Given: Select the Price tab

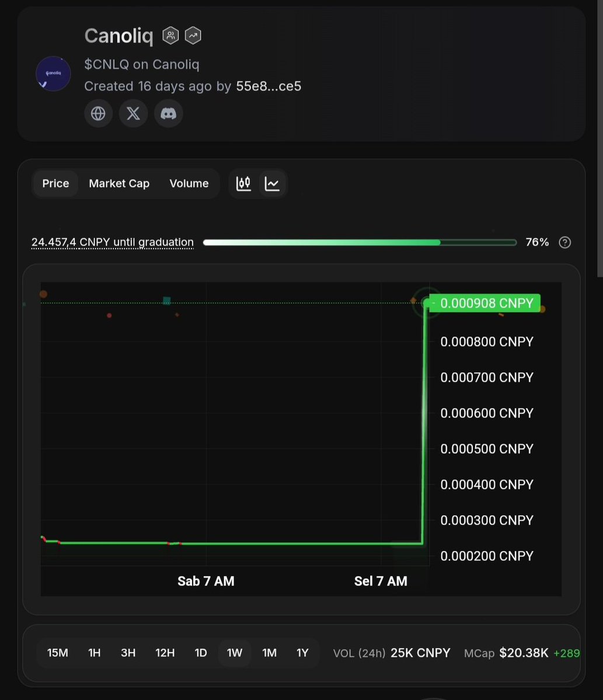Looking at the screenshot, I should click(x=56, y=183).
